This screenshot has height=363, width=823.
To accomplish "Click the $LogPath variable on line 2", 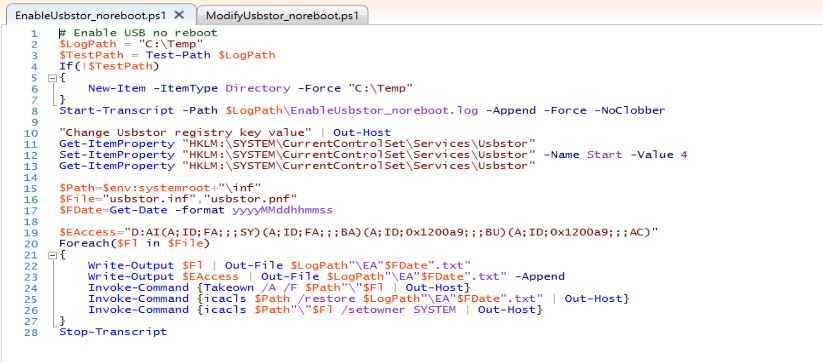I will 87,44.
